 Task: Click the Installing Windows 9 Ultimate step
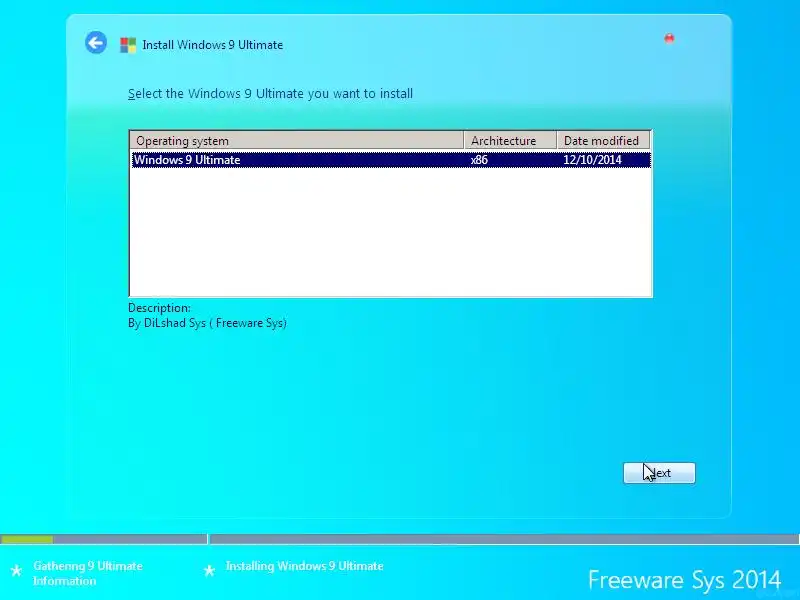(305, 566)
